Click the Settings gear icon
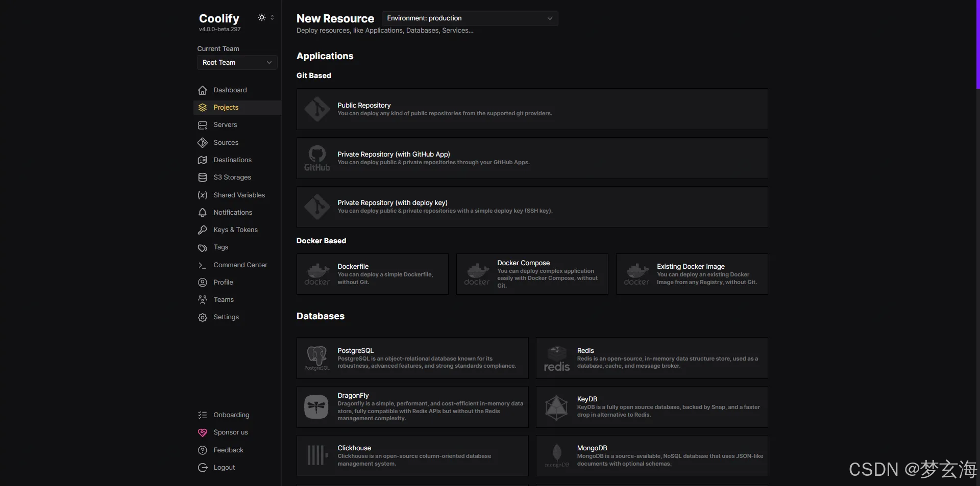The height and width of the screenshot is (486, 980). pos(203,317)
